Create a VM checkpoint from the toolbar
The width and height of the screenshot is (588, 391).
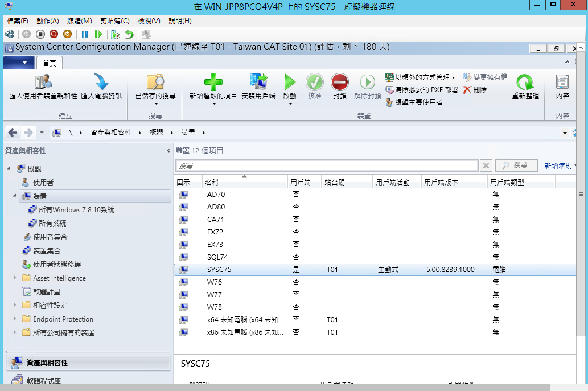(x=116, y=35)
